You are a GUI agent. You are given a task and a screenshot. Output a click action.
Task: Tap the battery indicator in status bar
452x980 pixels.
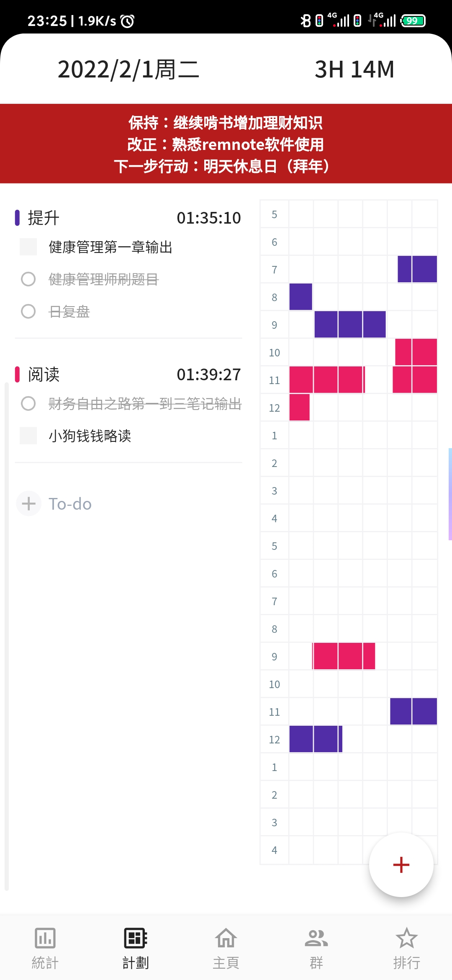[413, 21]
